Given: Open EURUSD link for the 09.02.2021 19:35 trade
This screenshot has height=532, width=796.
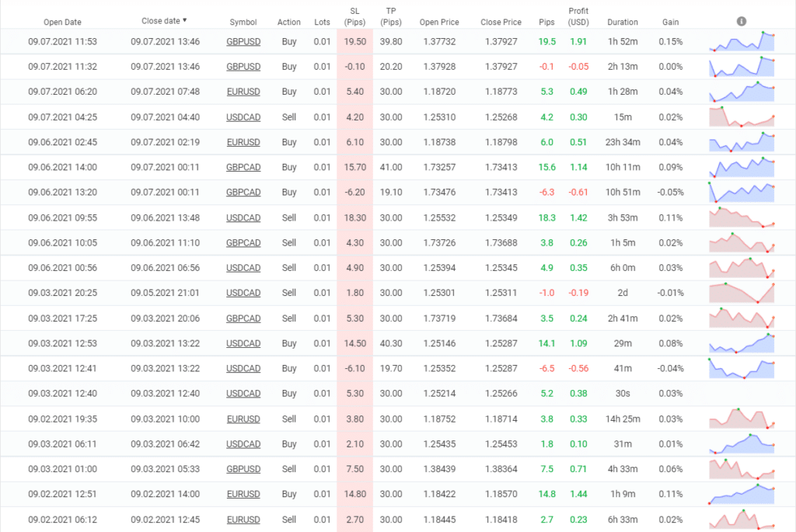Looking at the screenshot, I should pyautogui.click(x=243, y=419).
